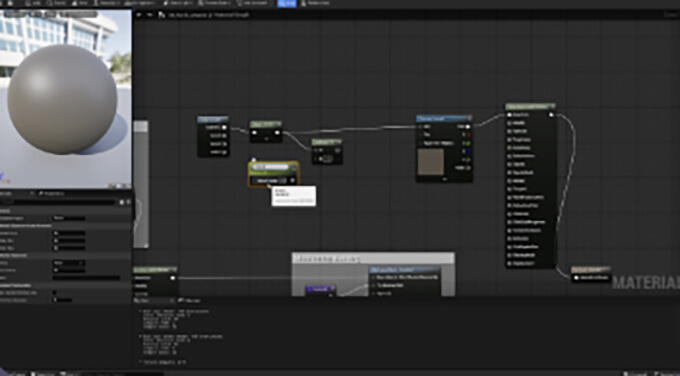Go back using the graph breadcrumb back arrow
The height and width of the screenshot is (376, 680).
(139, 15)
